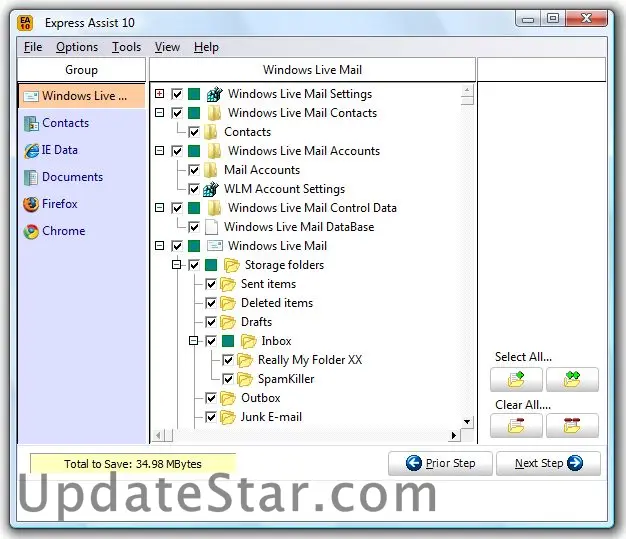Screen dimensions: 626x539
Task: Click the Windows Live Mail column header
Action: tap(312, 70)
